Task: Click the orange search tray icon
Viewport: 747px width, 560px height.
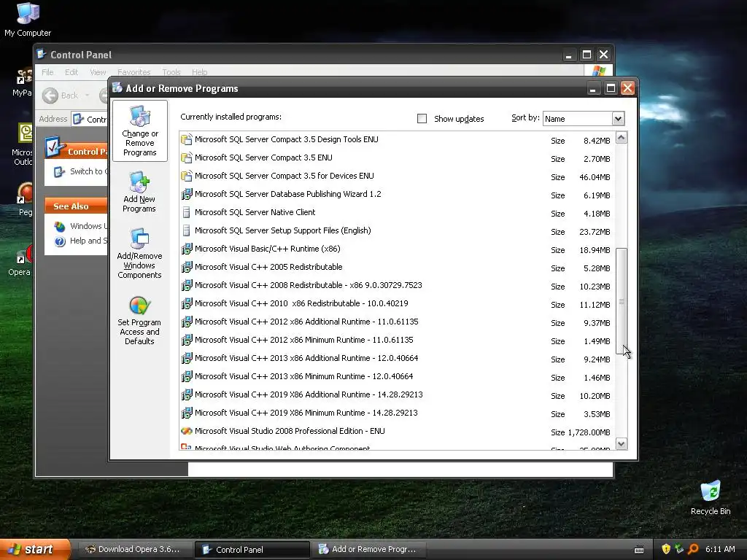Action: click(x=693, y=549)
